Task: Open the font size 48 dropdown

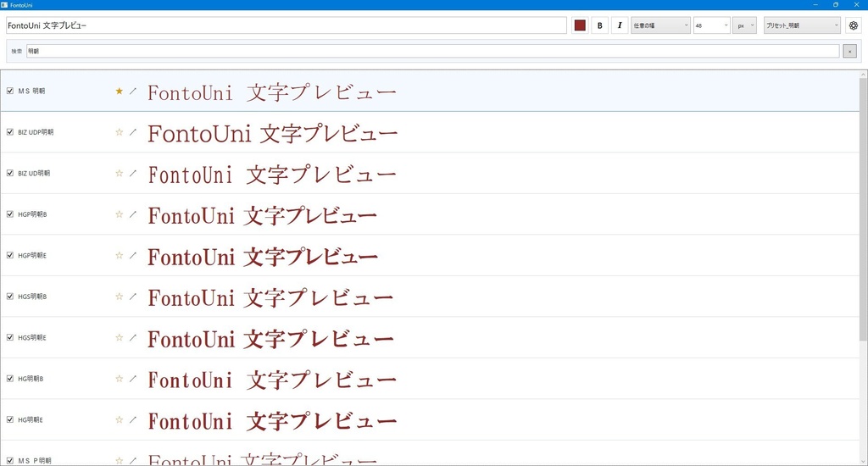Action: 712,25
